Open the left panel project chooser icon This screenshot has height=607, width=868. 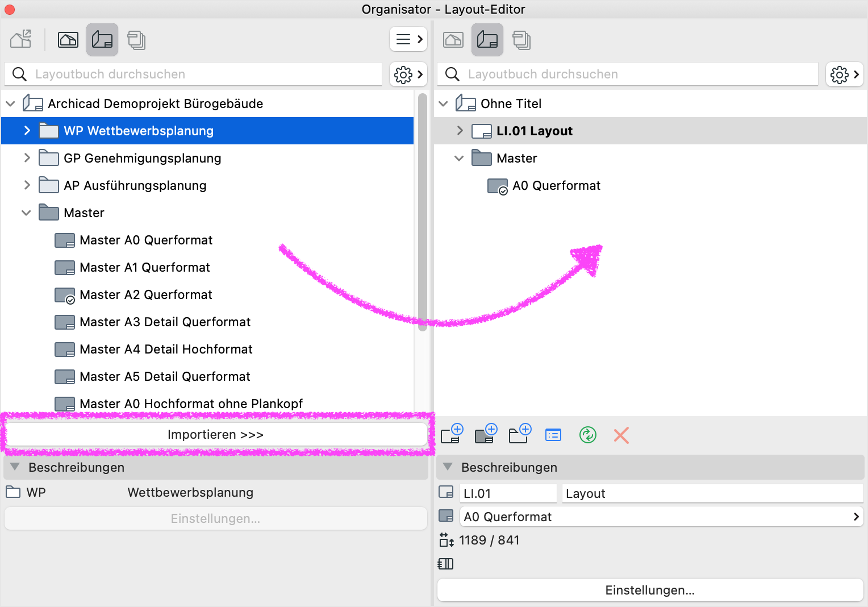(21, 40)
